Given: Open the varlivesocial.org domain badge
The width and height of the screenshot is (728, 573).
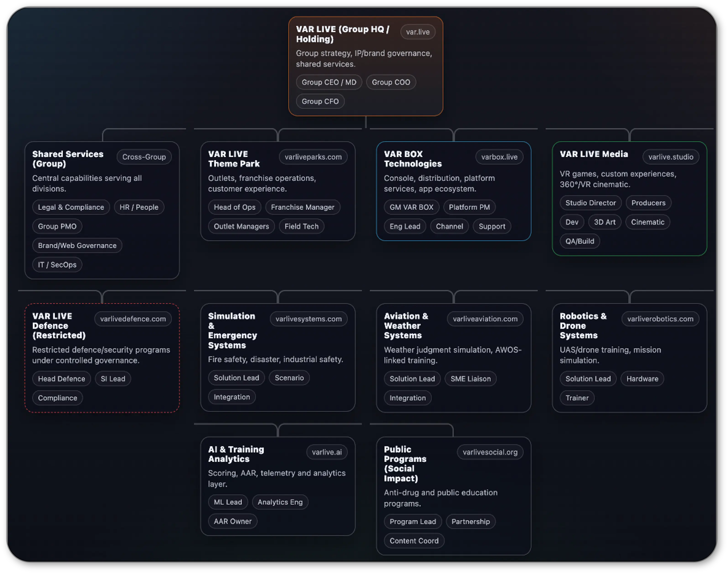Looking at the screenshot, I should click(x=490, y=452).
